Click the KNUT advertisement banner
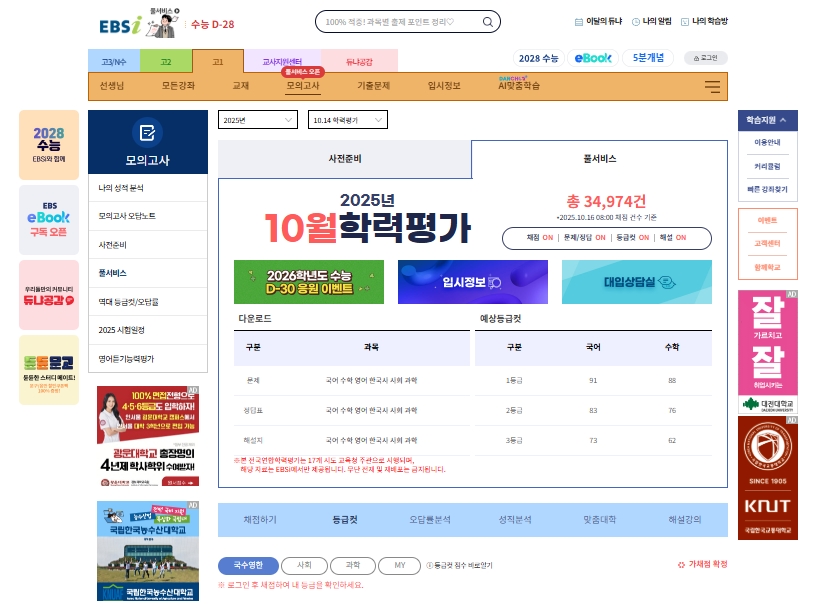Screen dimensions: 837x610 tap(768, 478)
